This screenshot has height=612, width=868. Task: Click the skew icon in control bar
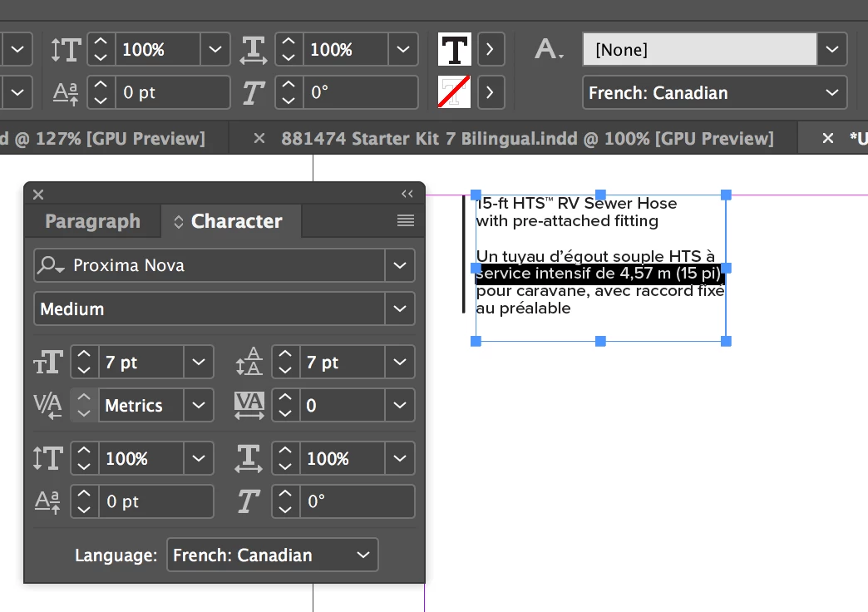coord(253,92)
